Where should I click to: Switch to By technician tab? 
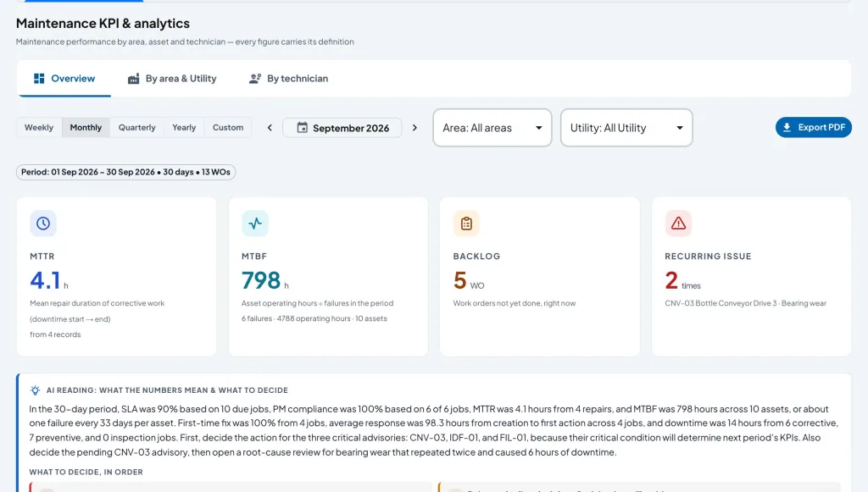coord(289,79)
